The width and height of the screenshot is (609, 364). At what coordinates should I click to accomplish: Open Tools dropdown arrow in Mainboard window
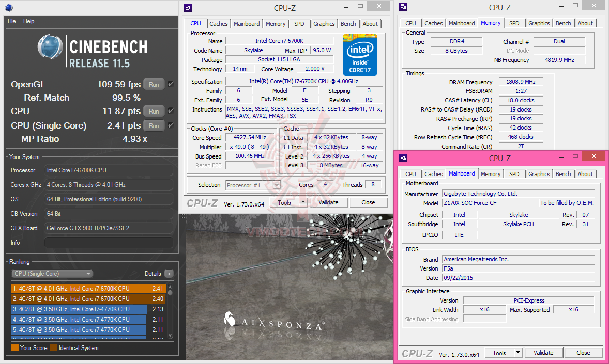tap(518, 352)
